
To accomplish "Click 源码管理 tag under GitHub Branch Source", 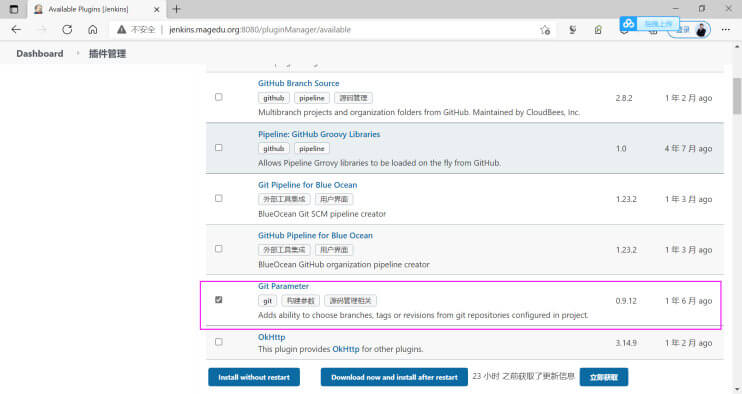I will pyautogui.click(x=353, y=98).
